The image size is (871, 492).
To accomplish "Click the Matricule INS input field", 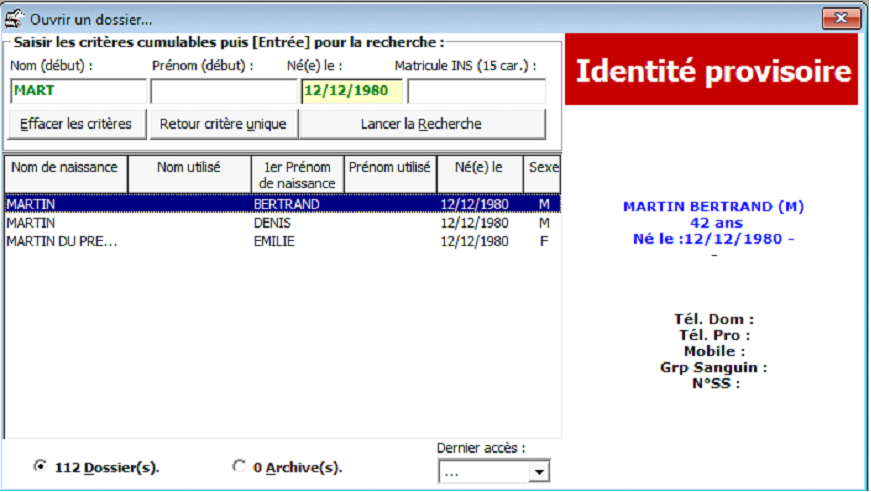I will pyautogui.click(x=476, y=92).
